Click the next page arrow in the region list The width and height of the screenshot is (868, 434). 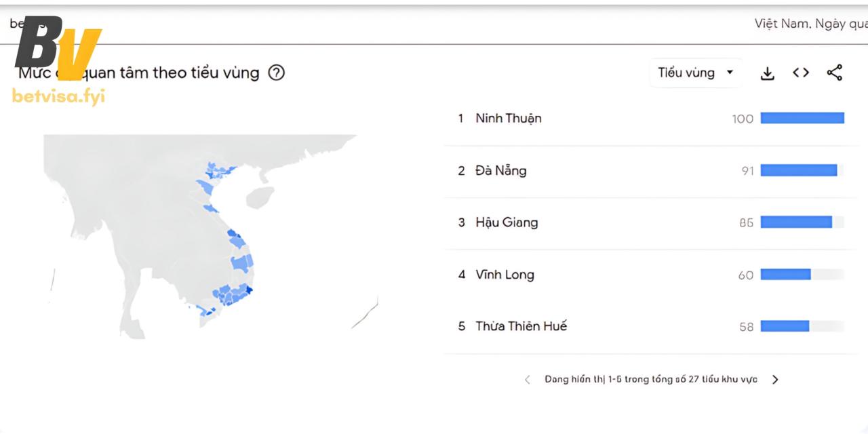pyautogui.click(x=775, y=379)
